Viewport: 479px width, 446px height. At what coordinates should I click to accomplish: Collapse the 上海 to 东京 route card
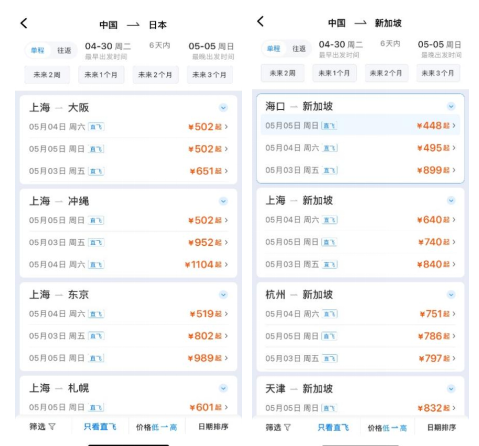click(x=223, y=295)
